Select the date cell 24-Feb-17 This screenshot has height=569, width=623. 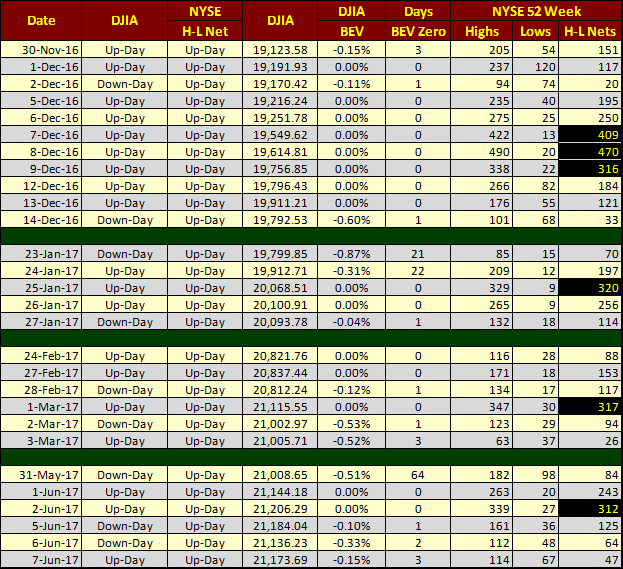(41, 356)
